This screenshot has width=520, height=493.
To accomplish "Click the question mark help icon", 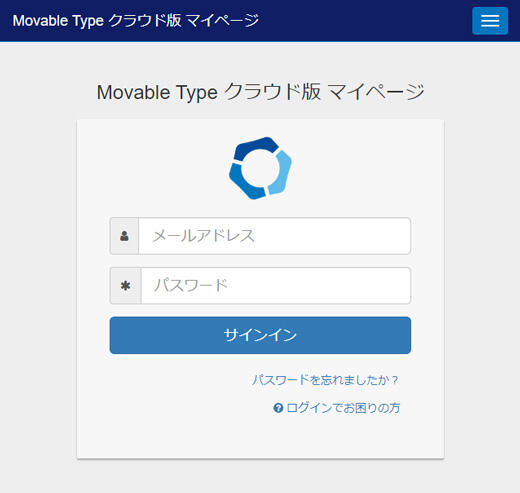I will pyautogui.click(x=278, y=408).
